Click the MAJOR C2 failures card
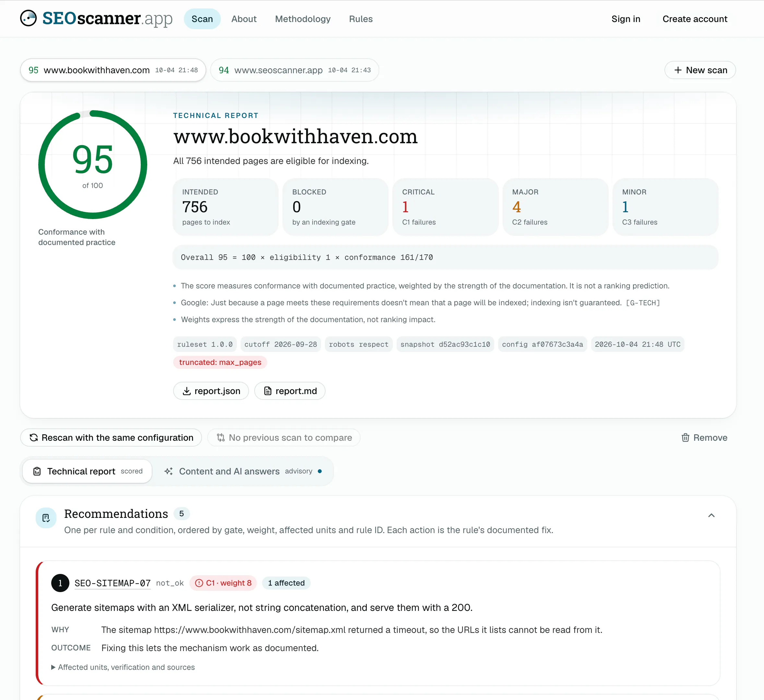Screen dimensions: 764x700 (555, 207)
